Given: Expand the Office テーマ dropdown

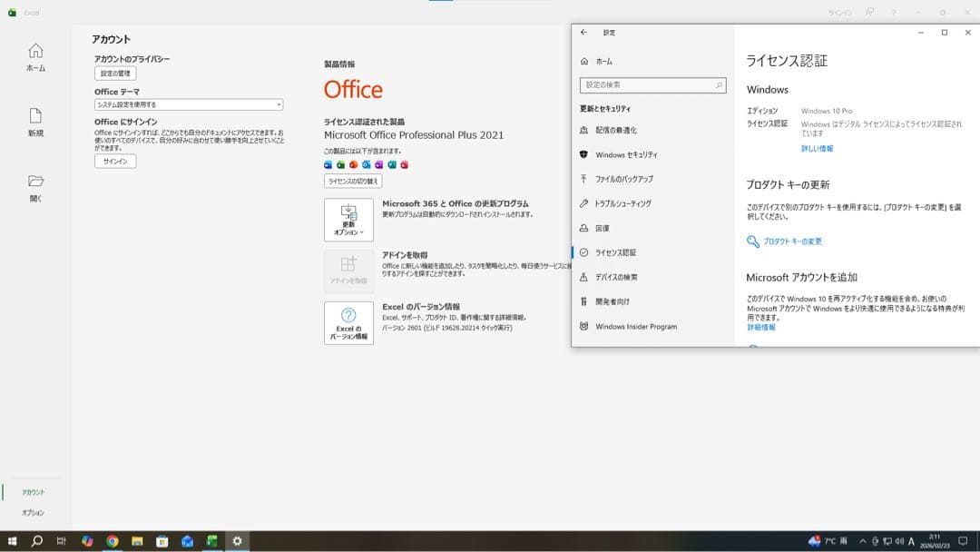Looking at the screenshot, I should [189, 104].
